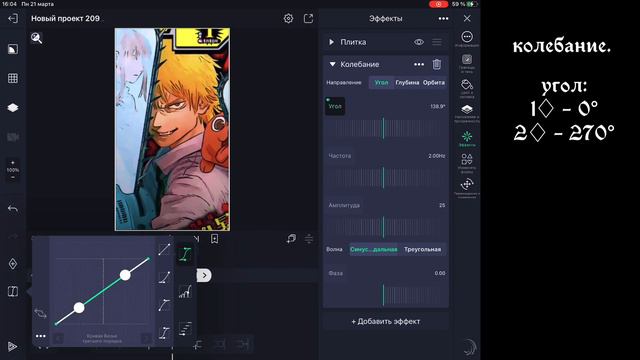The width and height of the screenshot is (640, 360).
Task: Select the Синусоидальная wave option
Action: pos(373,249)
